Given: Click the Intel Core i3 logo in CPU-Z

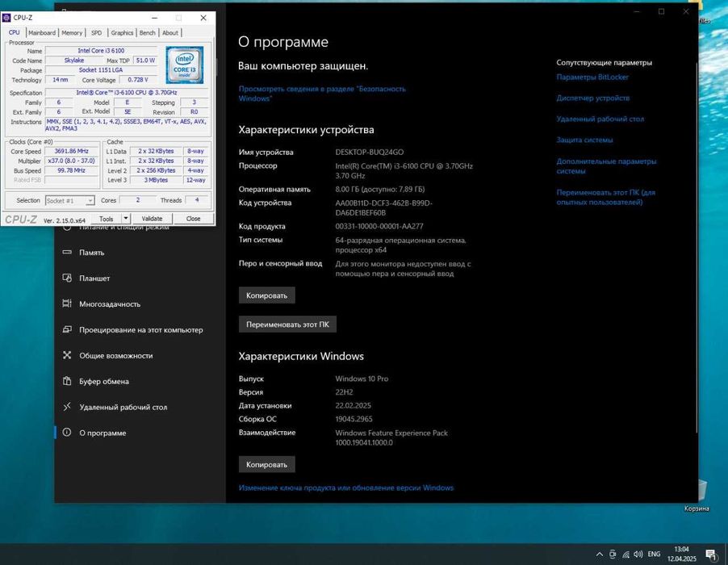Looking at the screenshot, I should pyautogui.click(x=184, y=65).
